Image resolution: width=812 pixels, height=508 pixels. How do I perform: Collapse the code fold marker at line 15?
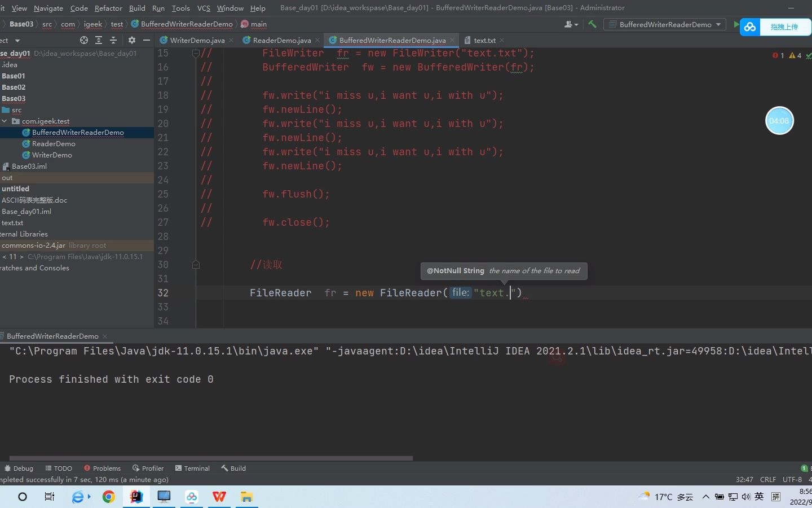pyautogui.click(x=196, y=53)
